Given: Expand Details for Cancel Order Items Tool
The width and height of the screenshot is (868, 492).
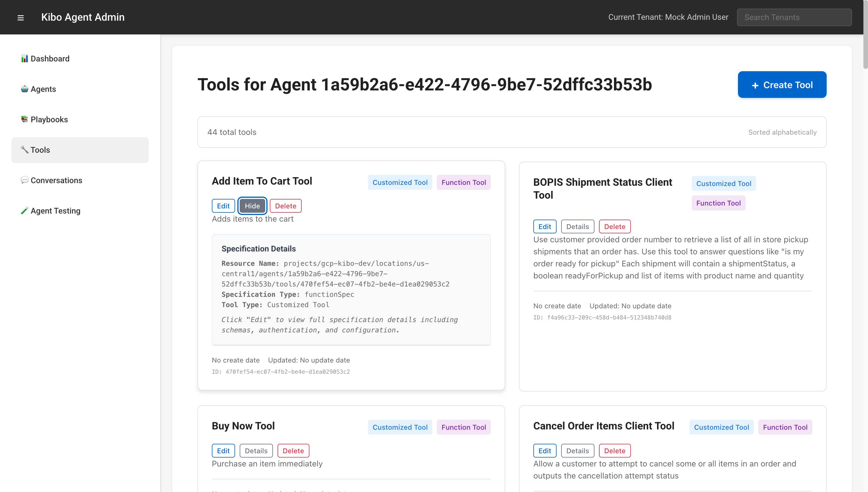Looking at the screenshot, I should coord(578,450).
